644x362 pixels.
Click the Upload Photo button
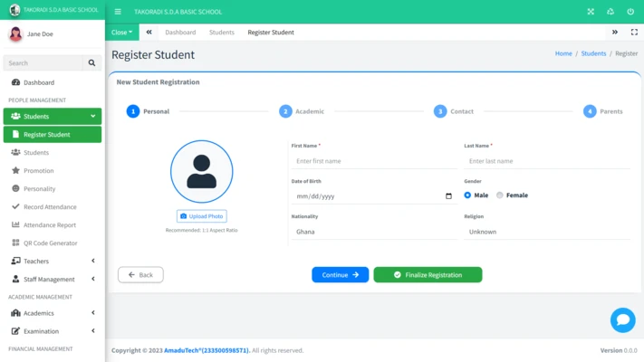[x=202, y=216]
